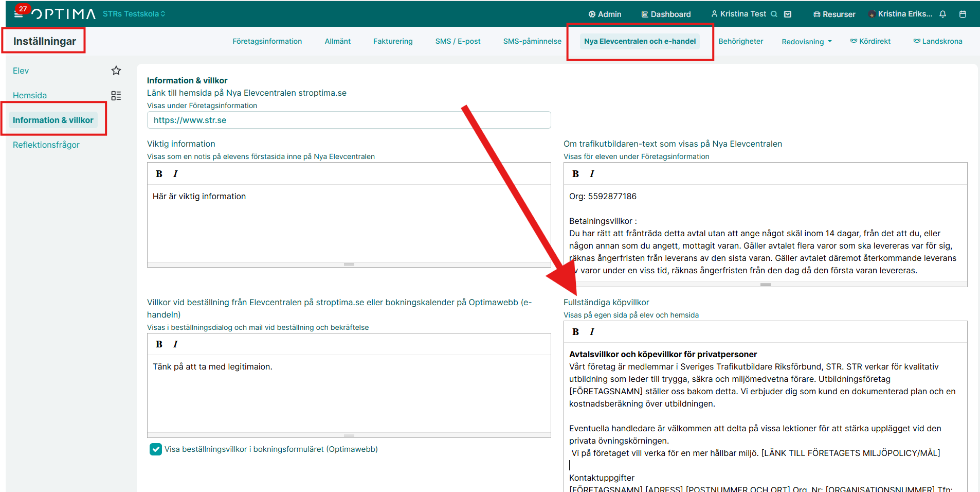Apply italic in Fullständiga köpvillkor editor
The image size is (980, 492).
[x=592, y=332]
